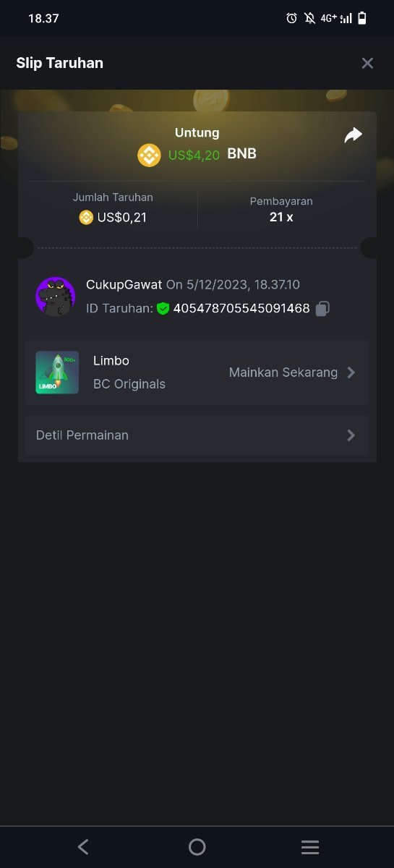Tap the battery icon in status bar

coord(362,18)
